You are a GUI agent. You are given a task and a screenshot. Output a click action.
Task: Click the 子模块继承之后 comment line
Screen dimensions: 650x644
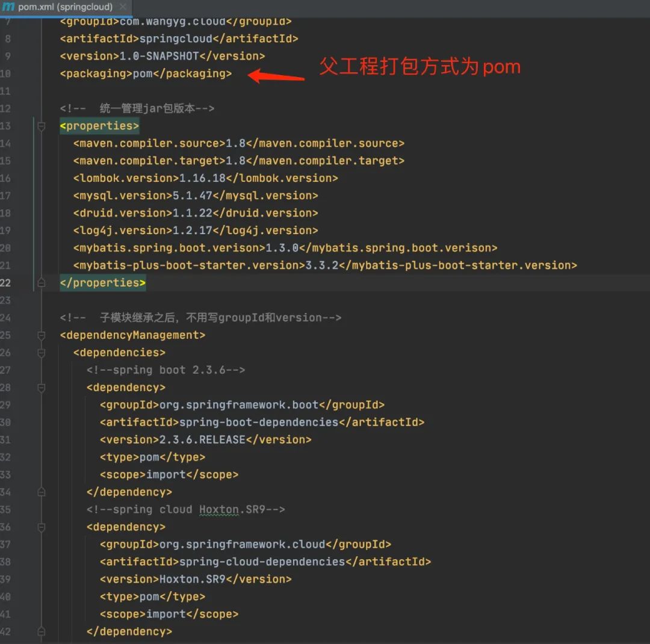(200, 318)
